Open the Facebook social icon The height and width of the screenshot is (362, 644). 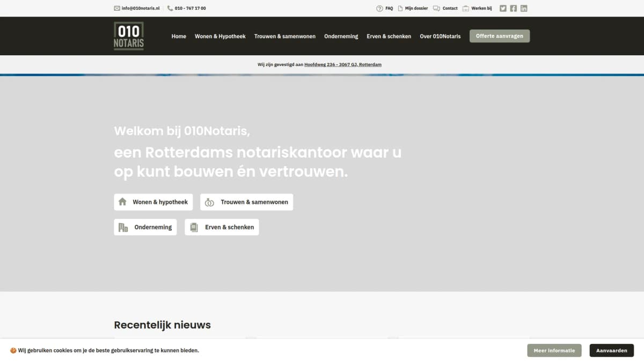pos(514,8)
